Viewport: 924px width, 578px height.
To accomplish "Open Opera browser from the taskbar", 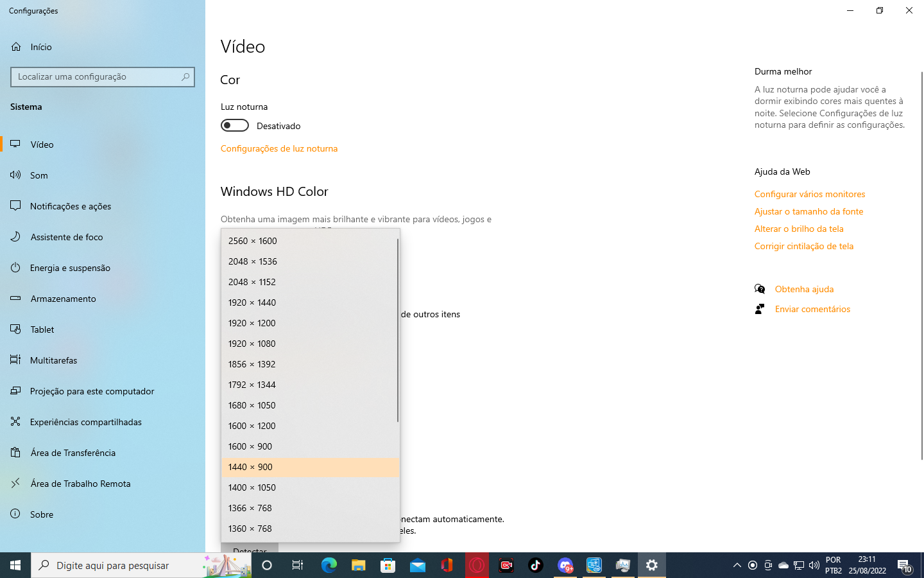I will pyautogui.click(x=477, y=565).
